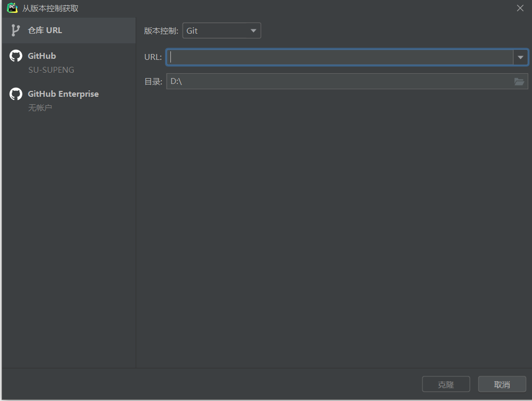The height and width of the screenshot is (401, 532).
Task: Click the GitHub Enterprise octocat icon
Action: click(15, 94)
